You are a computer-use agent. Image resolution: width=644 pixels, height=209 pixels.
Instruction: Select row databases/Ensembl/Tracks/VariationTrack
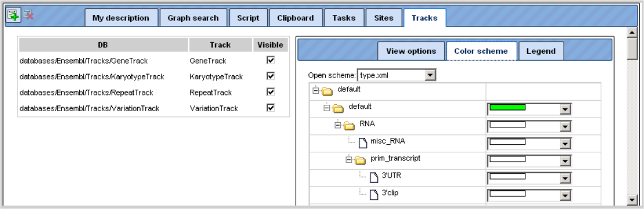click(153, 108)
